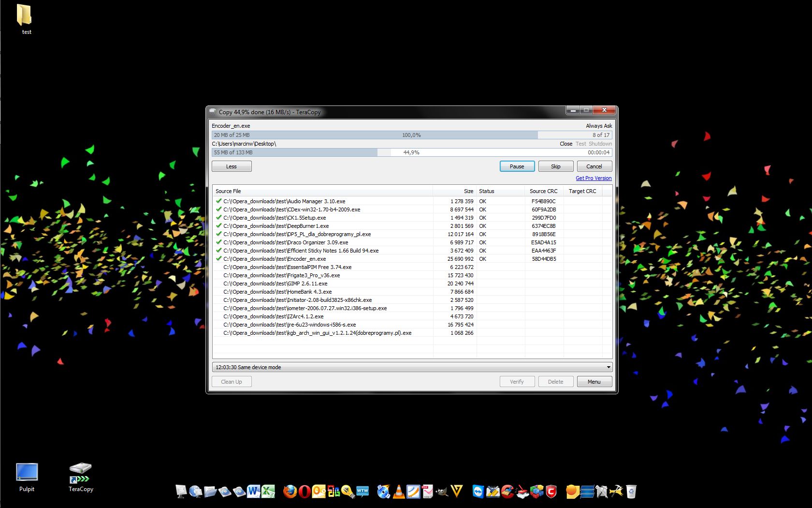Launch Microsoft Excel from the dock

(x=268, y=492)
